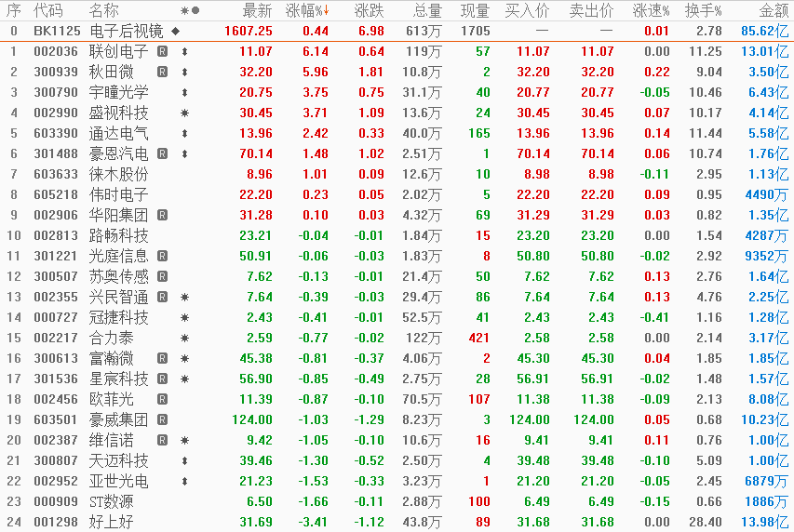The image size is (794, 532).
Task: Click the R badge beside 华阳集团
Action: coord(162,215)
